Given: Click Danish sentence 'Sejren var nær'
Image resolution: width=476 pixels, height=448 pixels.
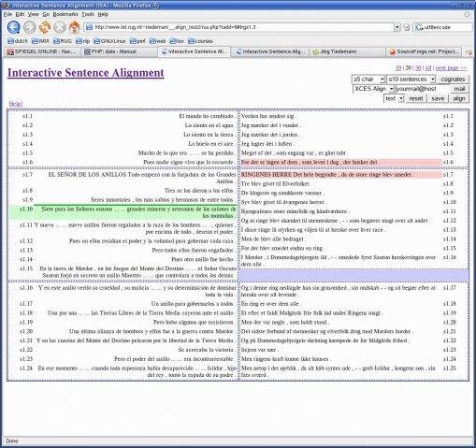Looking at the screenshot, I should click(x=260, y=350).
